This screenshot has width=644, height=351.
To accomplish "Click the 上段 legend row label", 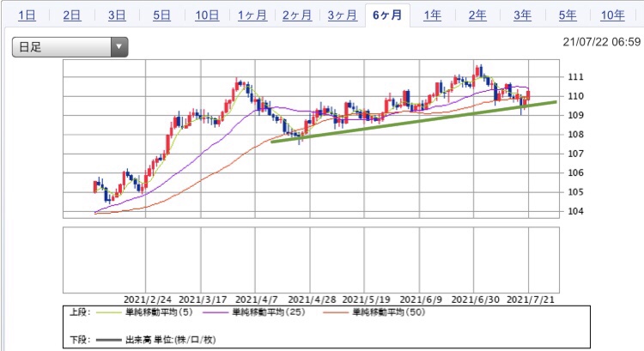I will [x=80, y=312].
